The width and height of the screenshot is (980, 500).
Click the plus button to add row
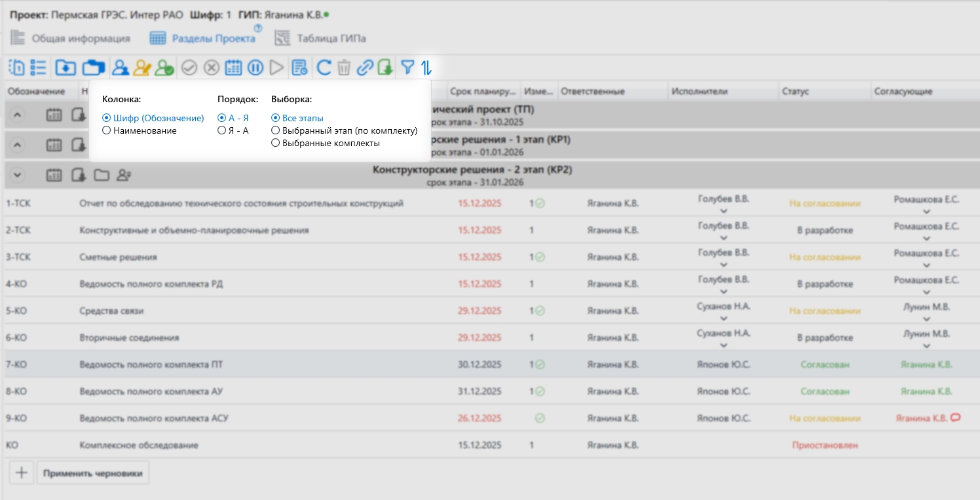pos(22,472)
